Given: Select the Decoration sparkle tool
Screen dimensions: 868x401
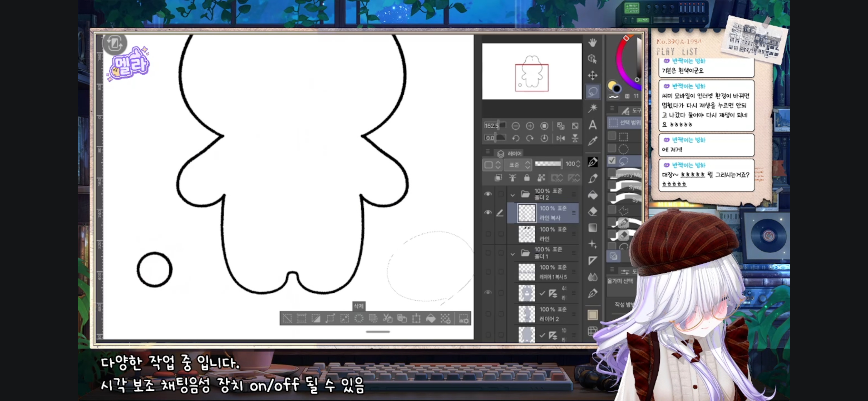Looking at the screenshot, I should pos(592,244).
